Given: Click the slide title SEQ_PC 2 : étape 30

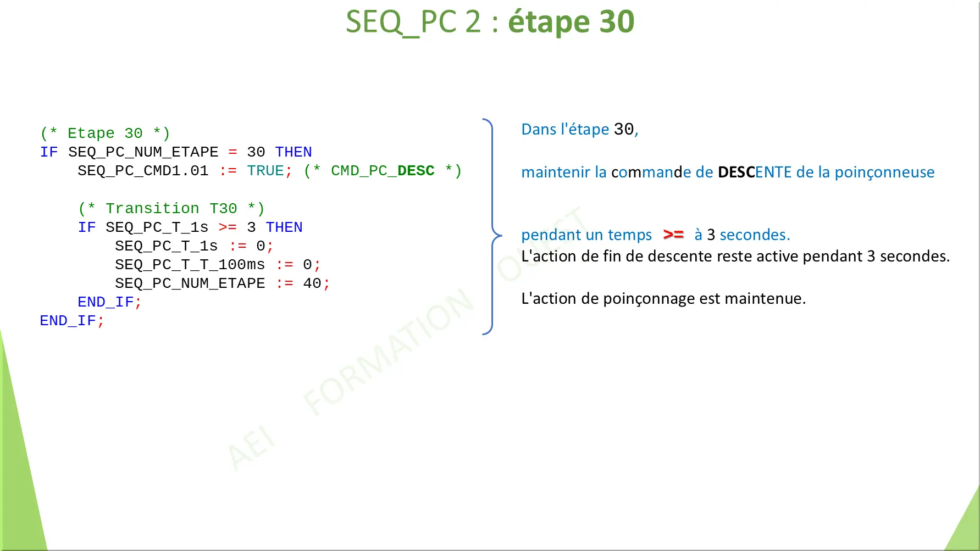Looking at the screenshot, I should coord(490,23).
